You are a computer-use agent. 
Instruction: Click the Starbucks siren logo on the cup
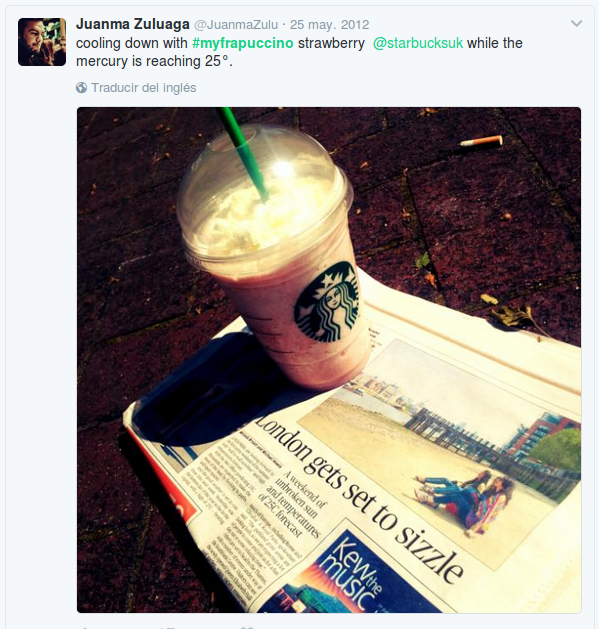pos(327,302)
